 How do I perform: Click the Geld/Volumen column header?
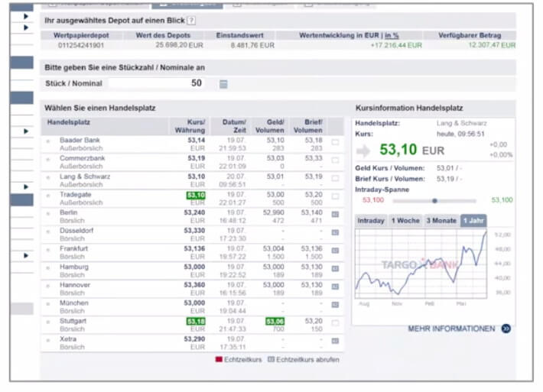point(270,126)
